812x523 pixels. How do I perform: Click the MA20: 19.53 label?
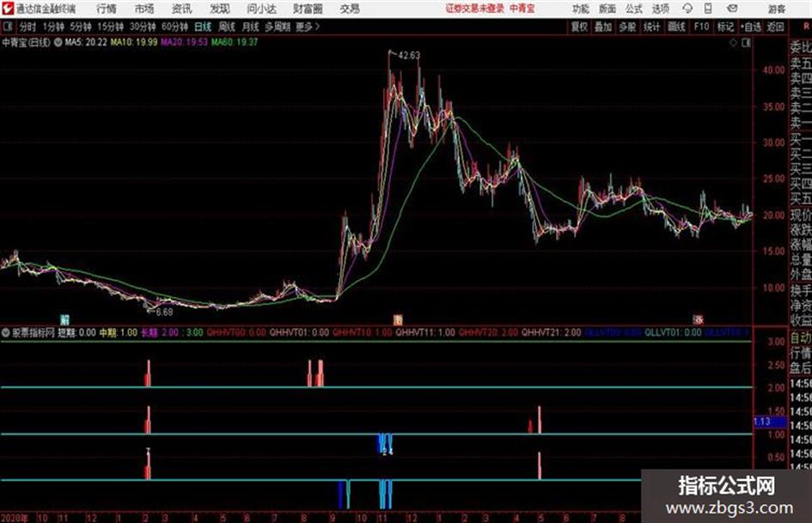pos(185,42)
